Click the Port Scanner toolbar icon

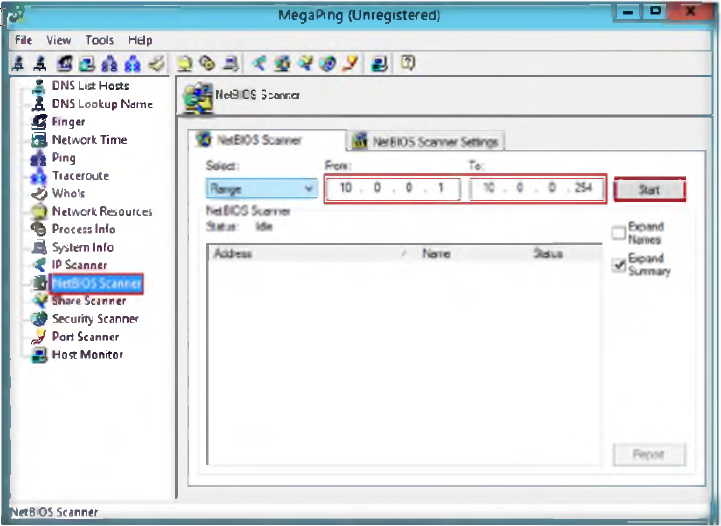[x=351, y=63]
